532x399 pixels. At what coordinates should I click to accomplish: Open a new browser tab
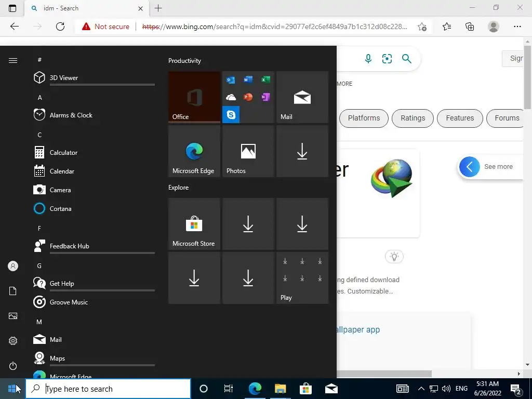pos(158,8)
